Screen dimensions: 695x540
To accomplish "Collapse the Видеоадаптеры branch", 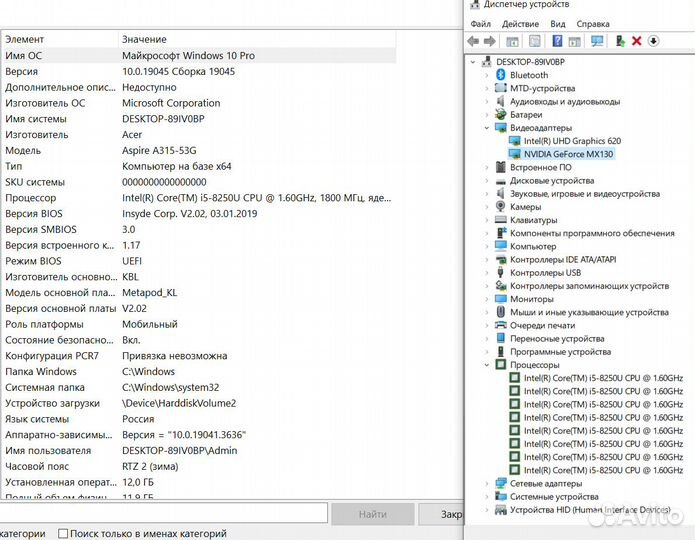I will [487, 128].
